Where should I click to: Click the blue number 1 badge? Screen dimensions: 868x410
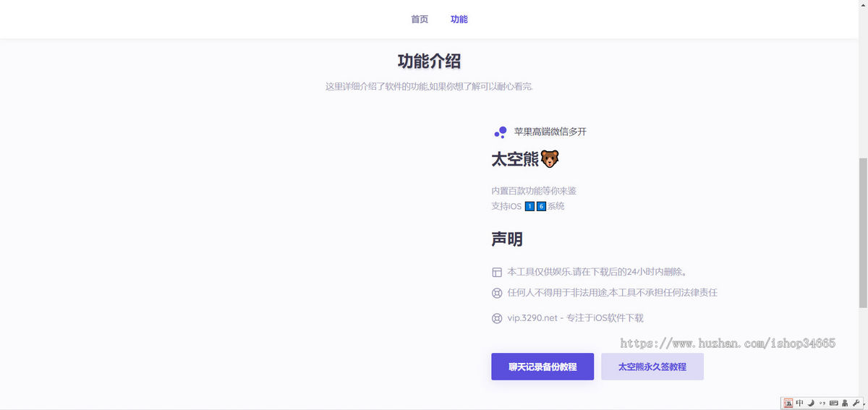pyautogui.click(x=529, y=207)
